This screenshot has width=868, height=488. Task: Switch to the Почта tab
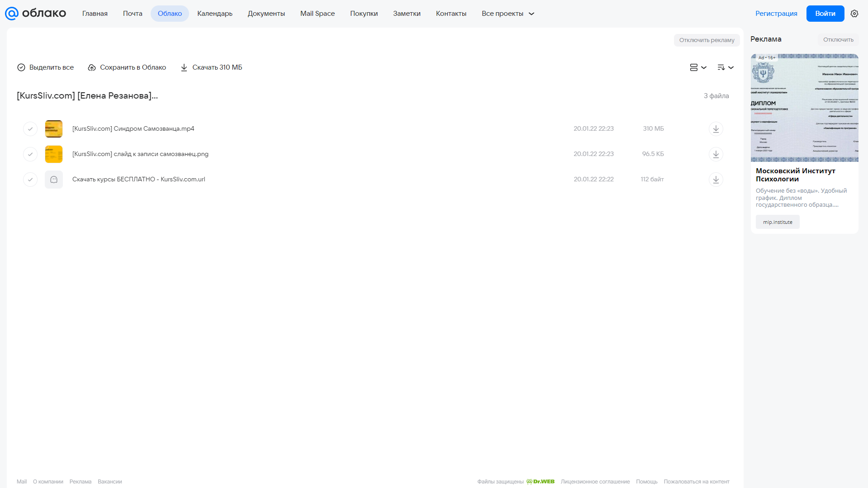pos(133,14)
